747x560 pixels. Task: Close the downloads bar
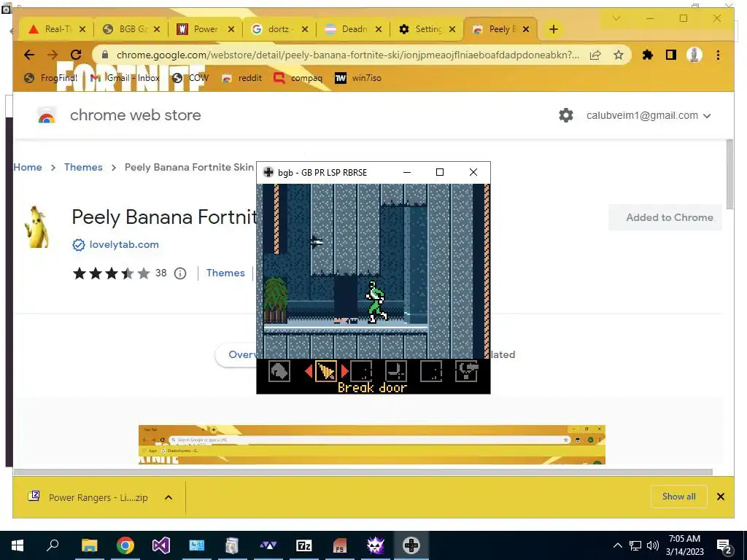(721, 497)
